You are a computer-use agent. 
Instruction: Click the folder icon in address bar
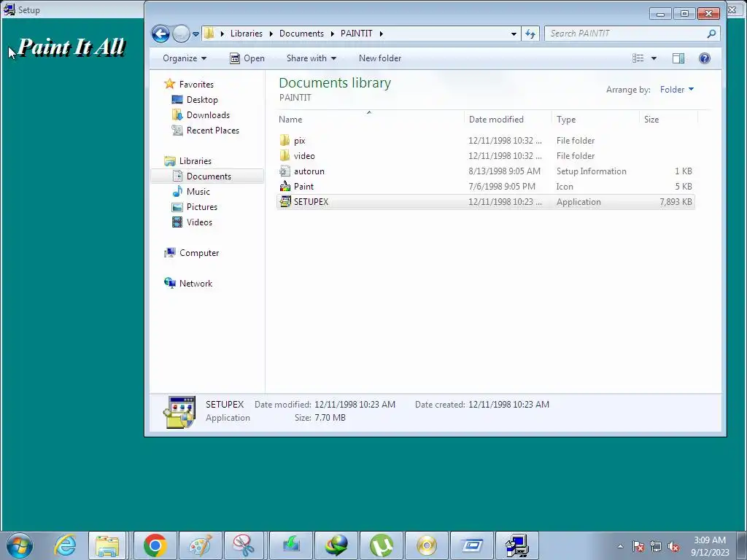click(209, 34)
